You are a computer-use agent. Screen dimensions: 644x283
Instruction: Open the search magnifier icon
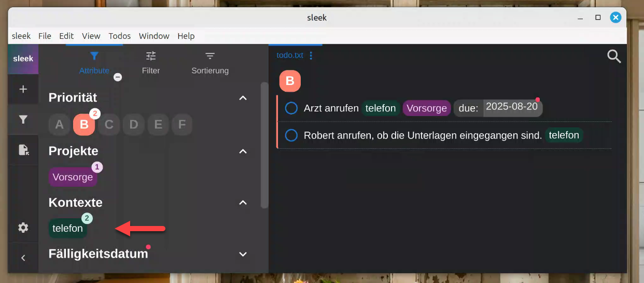614,56
